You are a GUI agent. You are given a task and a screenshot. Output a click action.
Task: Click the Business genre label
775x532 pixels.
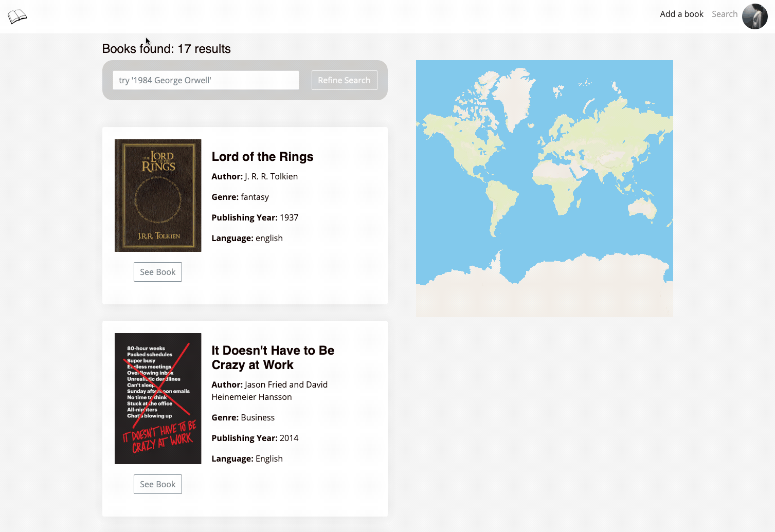[258, 417]
